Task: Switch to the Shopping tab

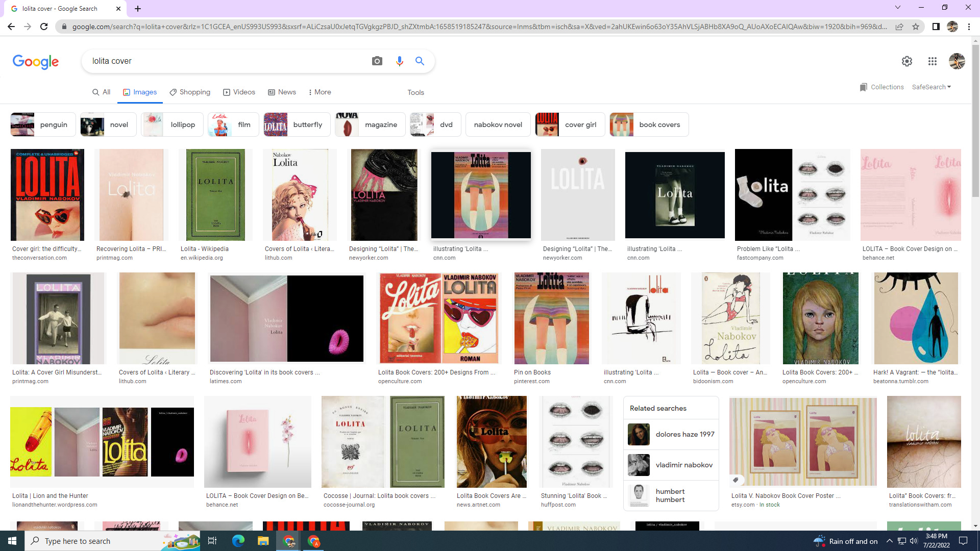Action: (190, 92)
